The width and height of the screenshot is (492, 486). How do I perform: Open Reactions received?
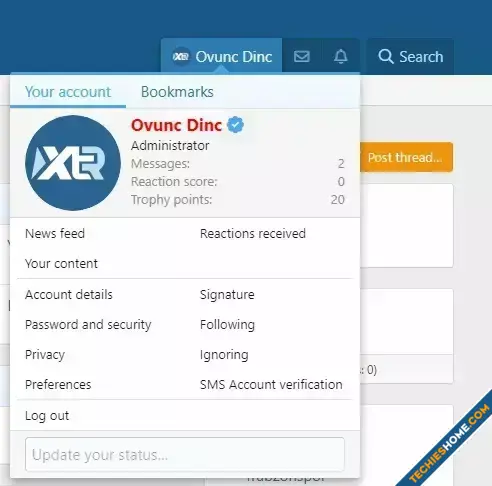pos(253,234)
